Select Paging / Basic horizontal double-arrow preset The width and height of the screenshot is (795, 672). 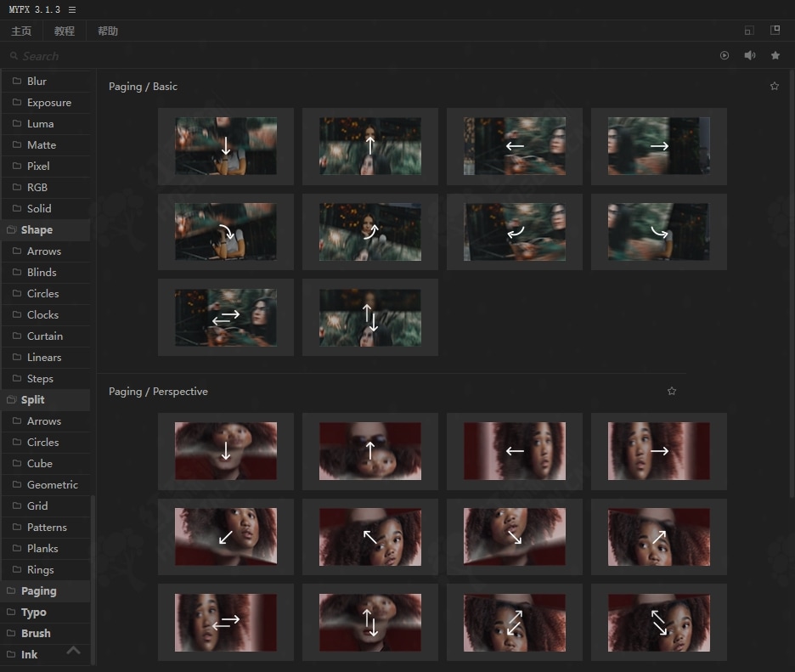pyautogui.click(x=226, y=318)
